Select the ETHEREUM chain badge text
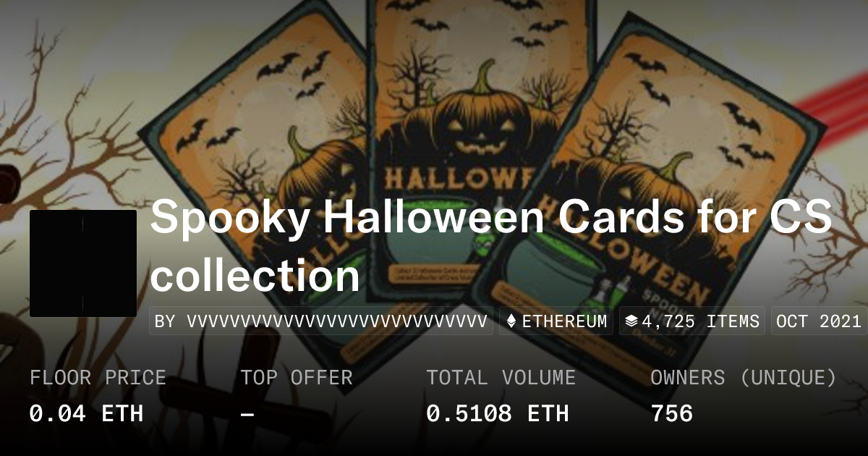This screenshot has width=868, height=456. [564, 321]
